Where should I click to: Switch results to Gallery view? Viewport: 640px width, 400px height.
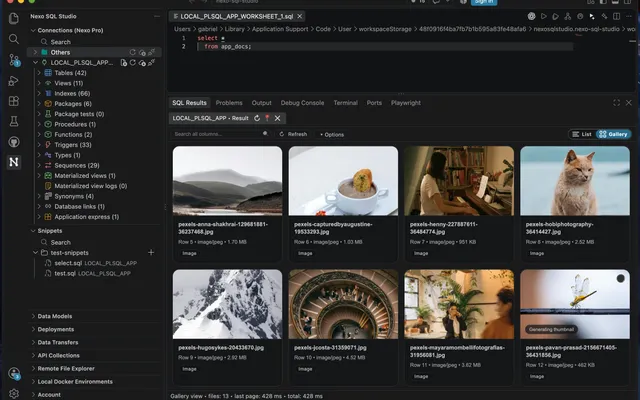coord(613,134)
